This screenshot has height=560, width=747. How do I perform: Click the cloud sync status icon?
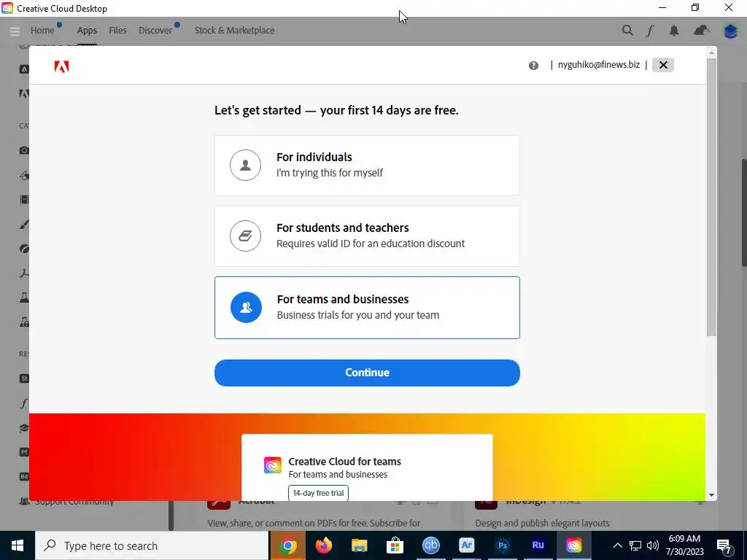coord(701,31)
